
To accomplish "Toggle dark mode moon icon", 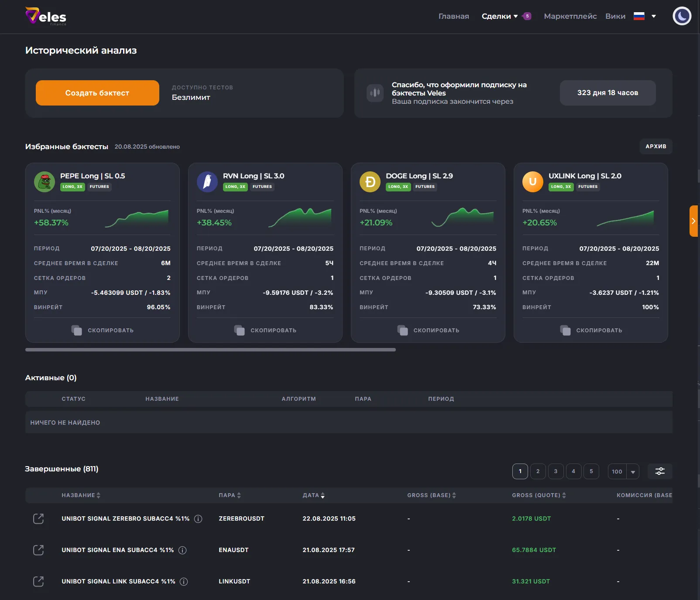I will tap(682, 17).
